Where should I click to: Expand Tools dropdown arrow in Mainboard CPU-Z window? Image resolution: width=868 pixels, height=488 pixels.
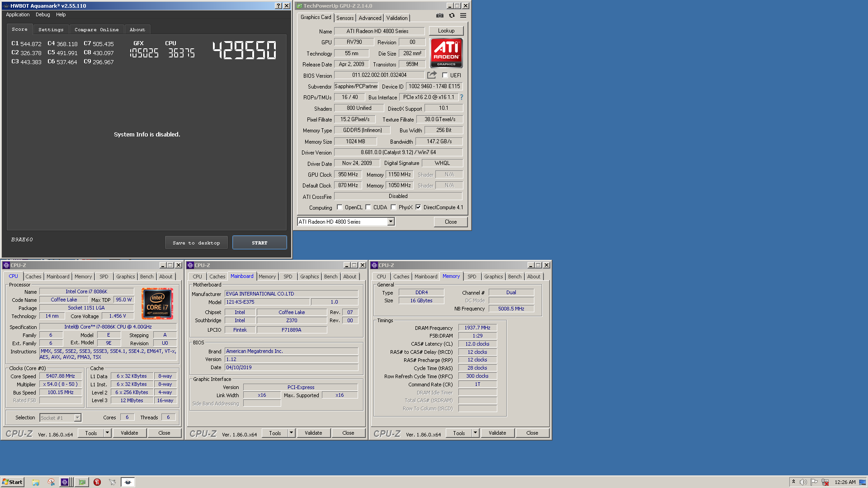[292, 433]
